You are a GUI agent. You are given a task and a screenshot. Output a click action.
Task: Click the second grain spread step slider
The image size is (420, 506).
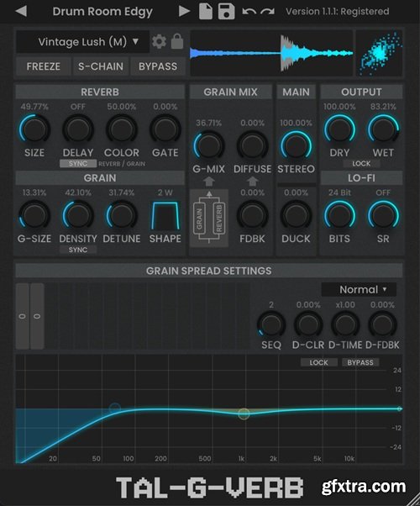click(37, 316)
